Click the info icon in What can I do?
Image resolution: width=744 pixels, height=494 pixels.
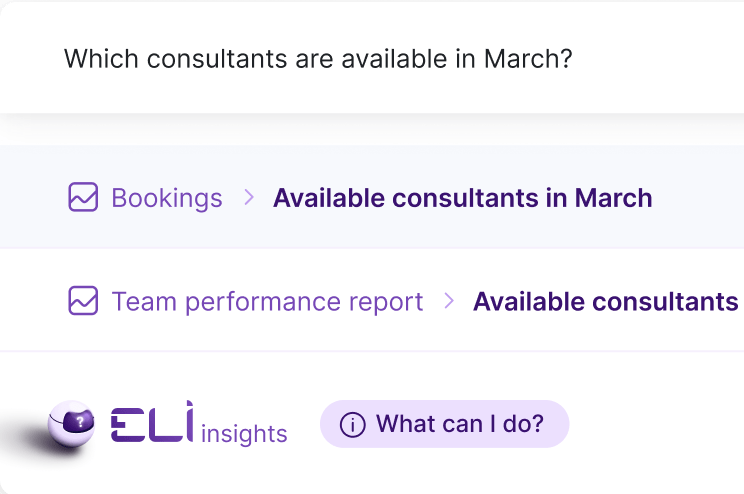353,424
